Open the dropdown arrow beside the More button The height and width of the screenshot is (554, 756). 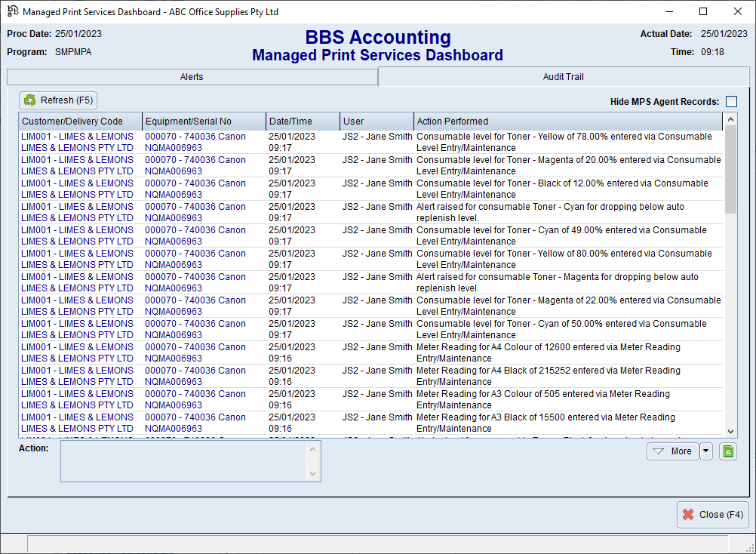click(x=705, y=451)
